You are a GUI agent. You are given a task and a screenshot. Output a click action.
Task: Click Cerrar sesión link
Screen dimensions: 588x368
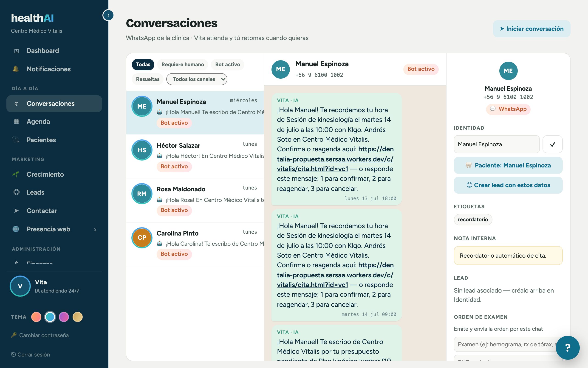31,355
